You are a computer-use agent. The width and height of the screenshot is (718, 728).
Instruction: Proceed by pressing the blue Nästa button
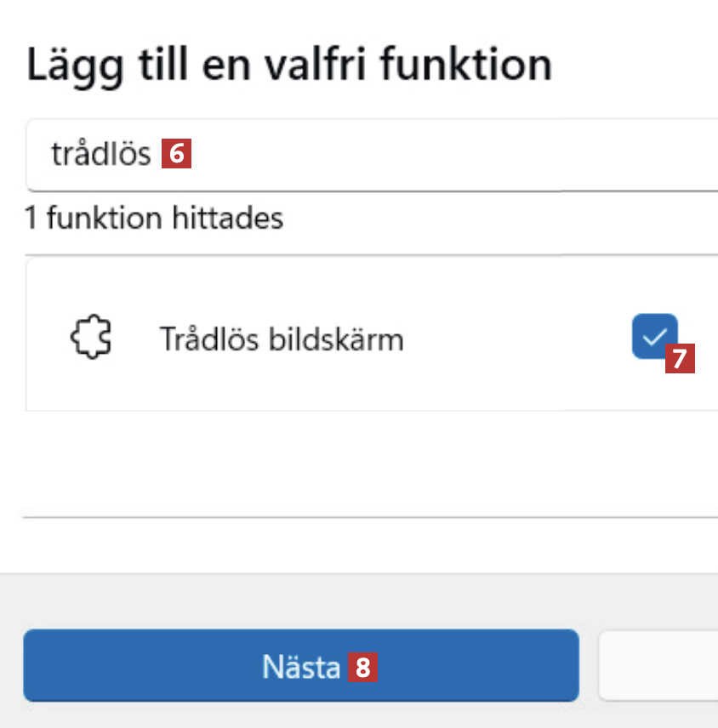(300, 666)
